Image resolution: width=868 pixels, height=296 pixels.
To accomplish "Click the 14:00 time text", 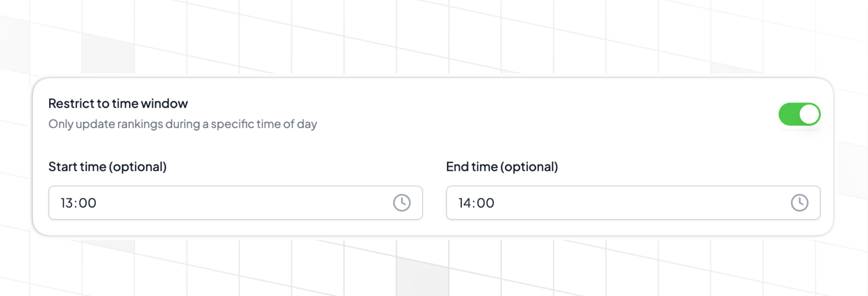I will [476, 203].
